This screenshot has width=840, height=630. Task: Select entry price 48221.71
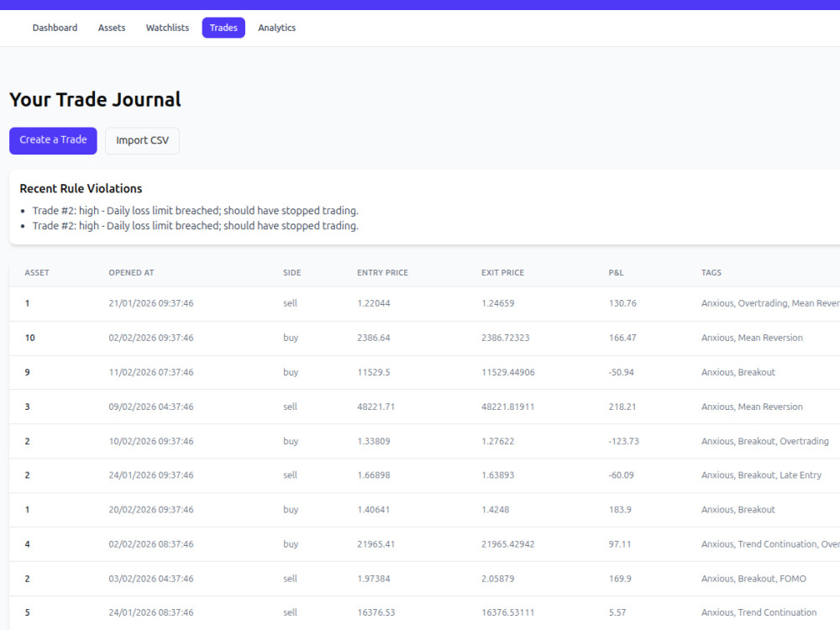[376, 407]
